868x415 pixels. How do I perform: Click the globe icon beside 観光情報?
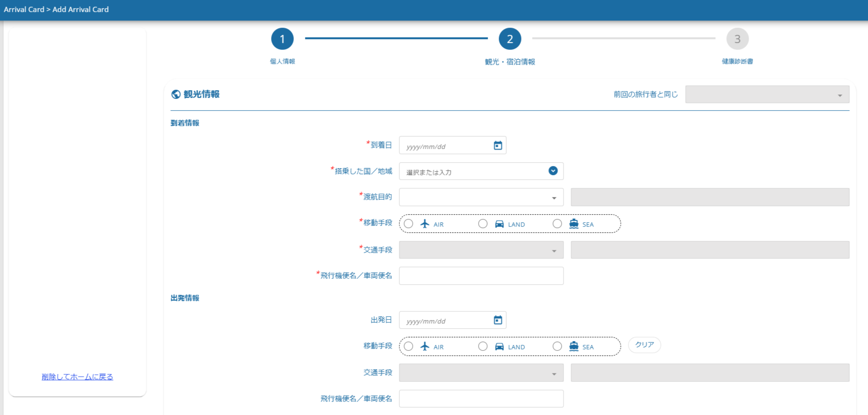[x=176, y=94]
